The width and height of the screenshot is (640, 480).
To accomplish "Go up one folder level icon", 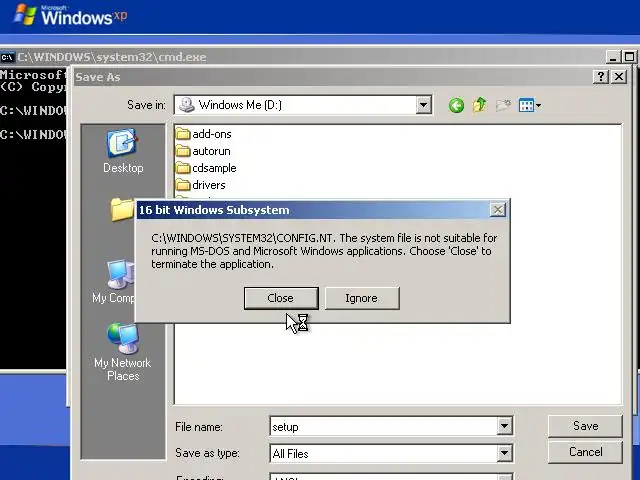I will pos(480,105).
